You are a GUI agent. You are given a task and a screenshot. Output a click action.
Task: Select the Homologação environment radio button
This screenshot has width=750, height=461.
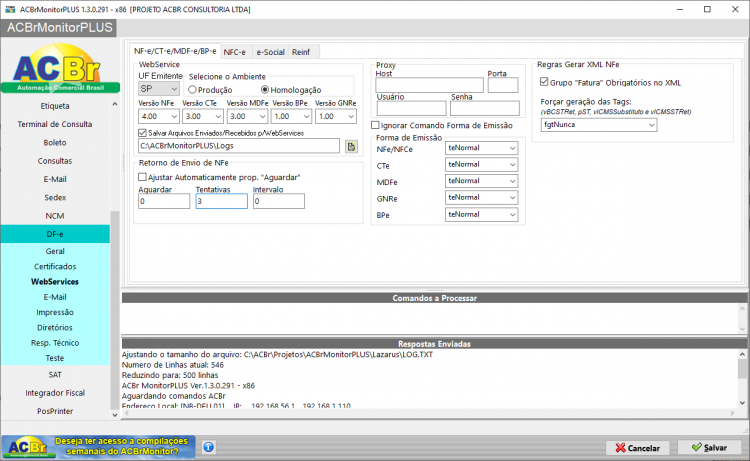click(x=265, y=89)
